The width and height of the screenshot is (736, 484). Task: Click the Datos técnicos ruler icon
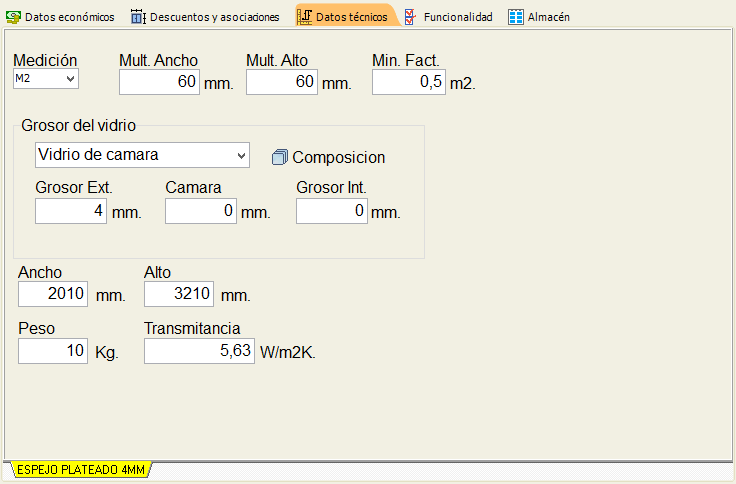[x=304, y=17]
